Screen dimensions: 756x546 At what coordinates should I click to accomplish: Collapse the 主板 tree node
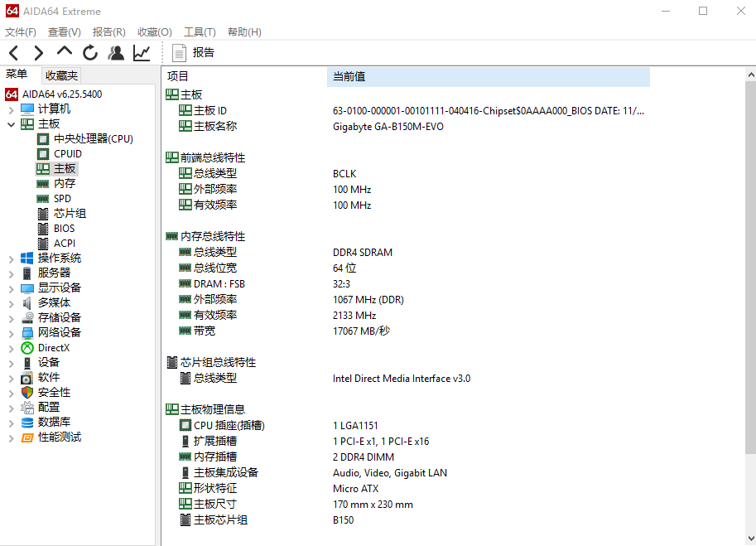(x=11, y=124)
